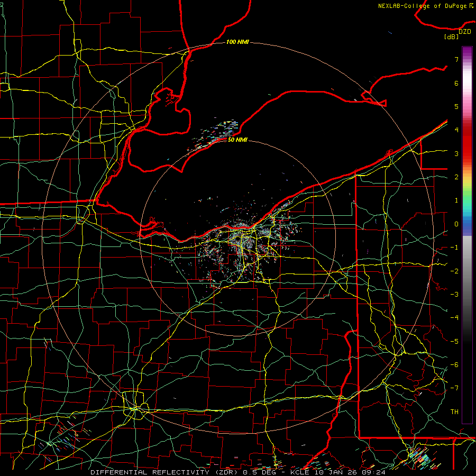Select the -7 label on color scale

coord(454,388)
